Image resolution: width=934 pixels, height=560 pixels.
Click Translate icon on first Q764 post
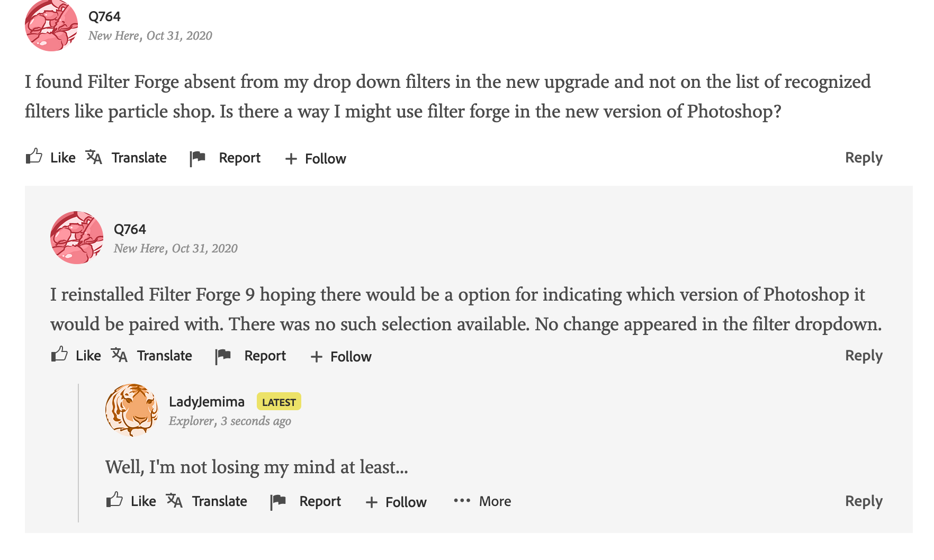94,157
